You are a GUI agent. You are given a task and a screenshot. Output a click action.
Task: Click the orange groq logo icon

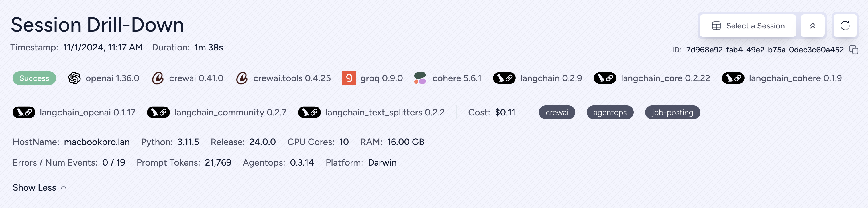point(349,78)
